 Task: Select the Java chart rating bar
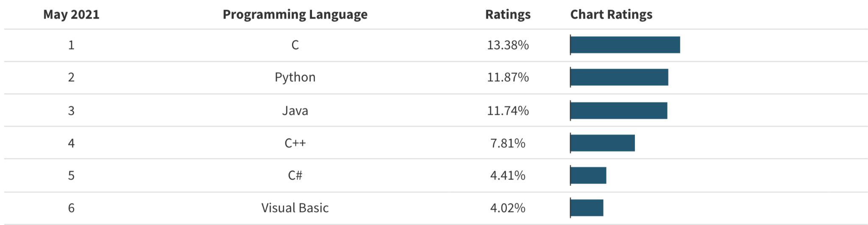[x=619, y=111]
